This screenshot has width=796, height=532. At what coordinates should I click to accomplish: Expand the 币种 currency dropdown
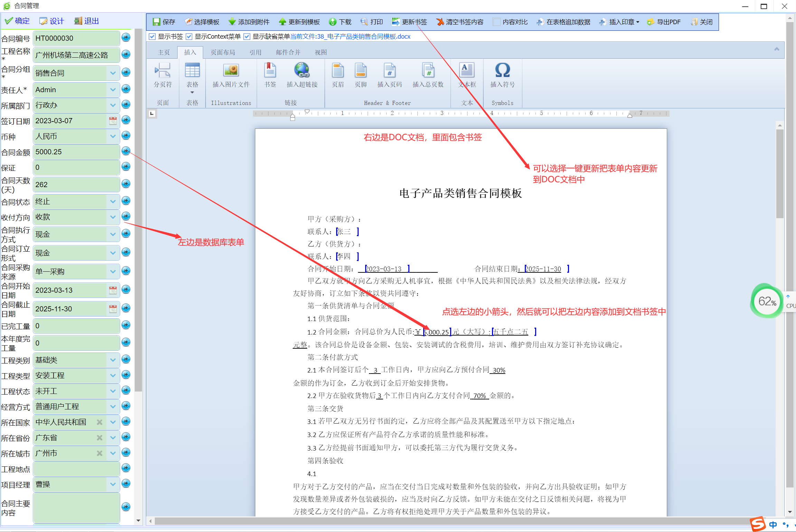point(113,136)
